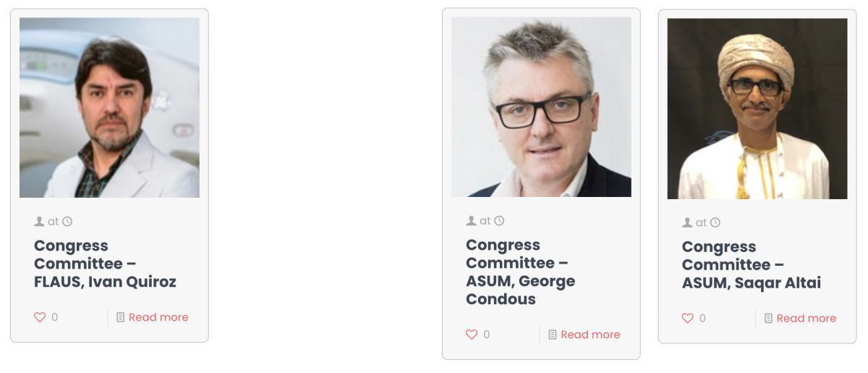Click document icon beside Saqar Altai Read more
The height and width of the screenshot is (373, 868).
click(x=769, y=318)
